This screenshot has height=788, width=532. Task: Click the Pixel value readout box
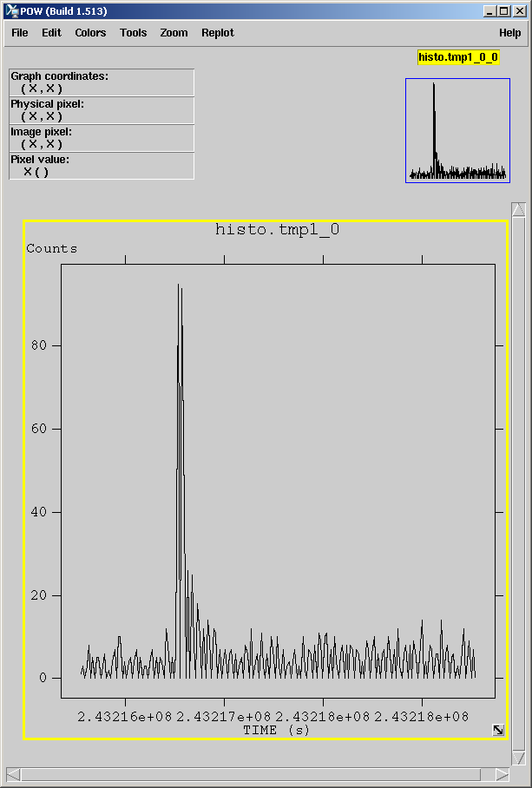[102, 166]
